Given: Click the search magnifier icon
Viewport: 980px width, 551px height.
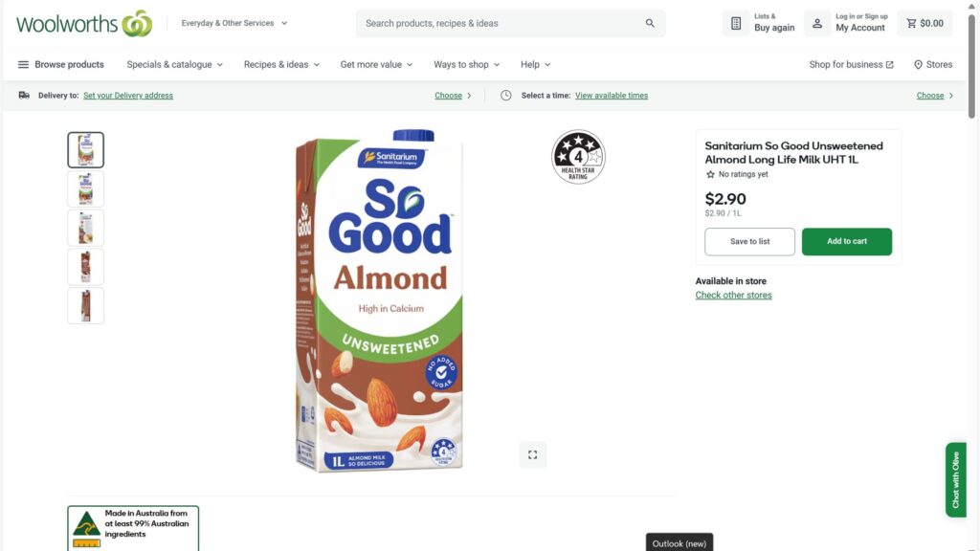Looking at the screenshot, I should [651, 23].
